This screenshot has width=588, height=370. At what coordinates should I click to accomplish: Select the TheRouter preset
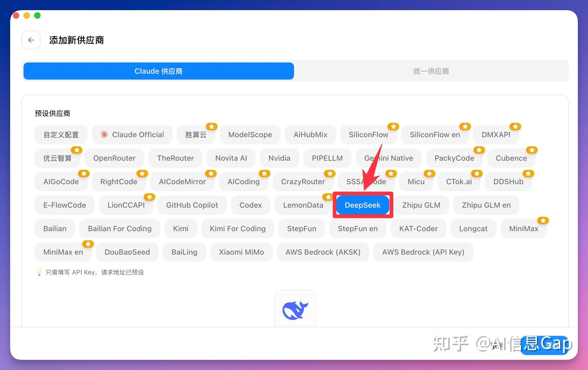coord(176,158)
